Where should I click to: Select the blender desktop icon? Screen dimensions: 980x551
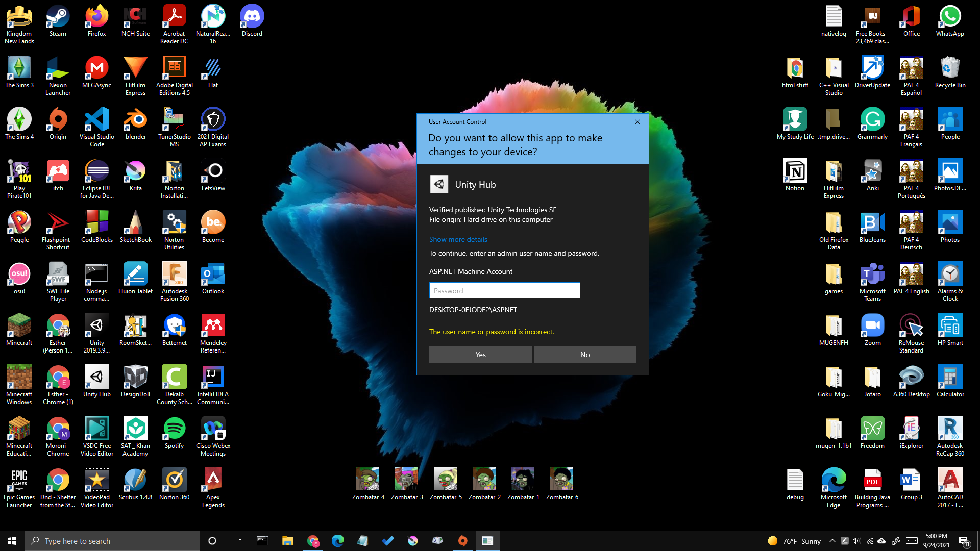coord(136,124)
